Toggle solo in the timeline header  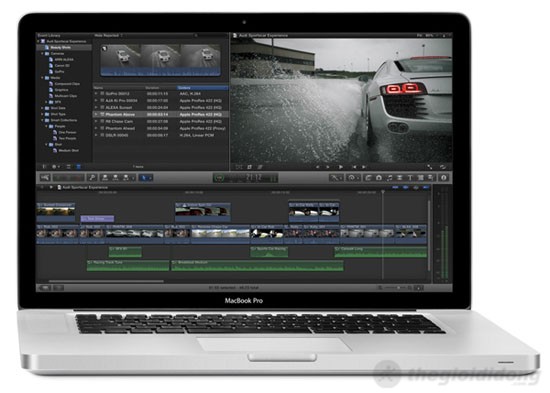click(416, 187)
